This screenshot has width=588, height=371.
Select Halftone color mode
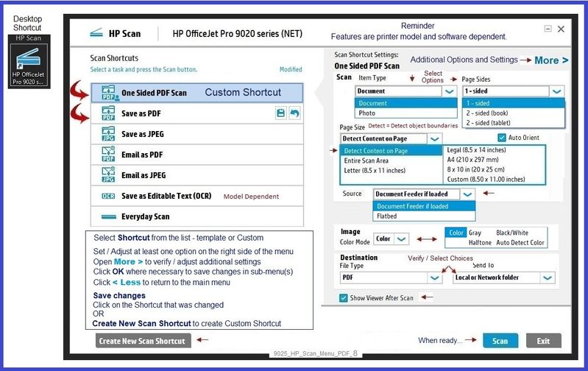(x=480, y=243)
